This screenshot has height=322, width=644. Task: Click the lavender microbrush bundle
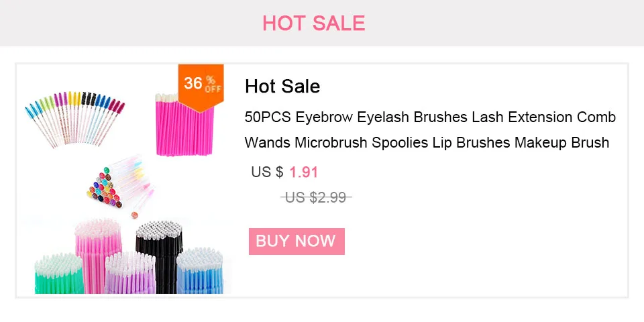(129, 275)
